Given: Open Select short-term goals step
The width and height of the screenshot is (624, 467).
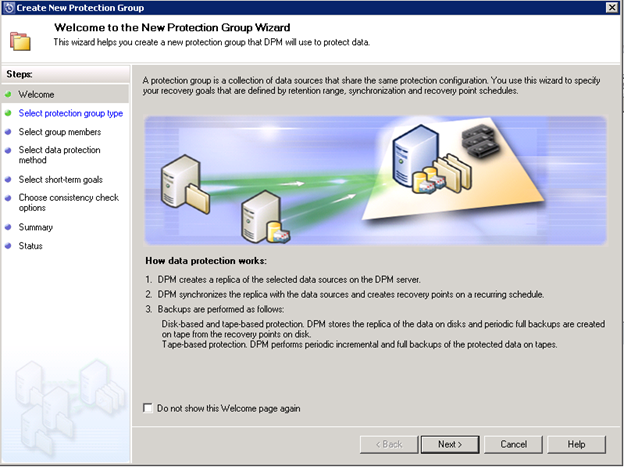Looking at the screenshot, I should pos(60,180).
